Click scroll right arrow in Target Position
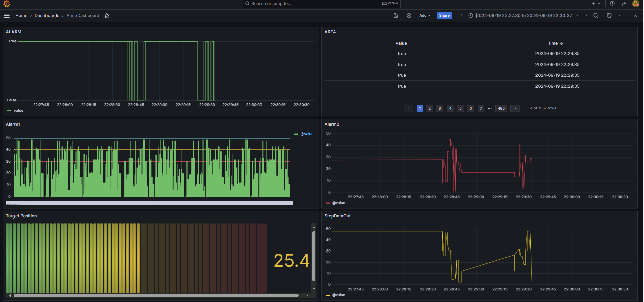Viewport: 644px width, 302px height. coord(307,296)
